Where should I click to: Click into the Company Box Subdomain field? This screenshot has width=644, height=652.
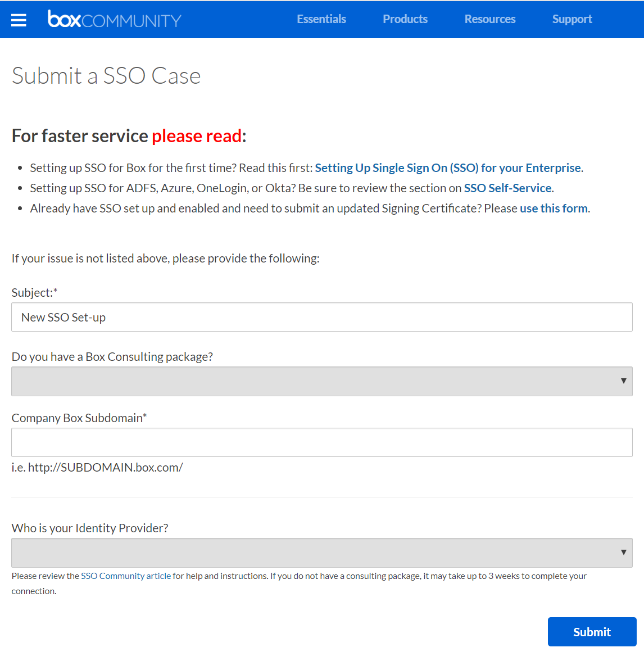click(x=321, y=442)
